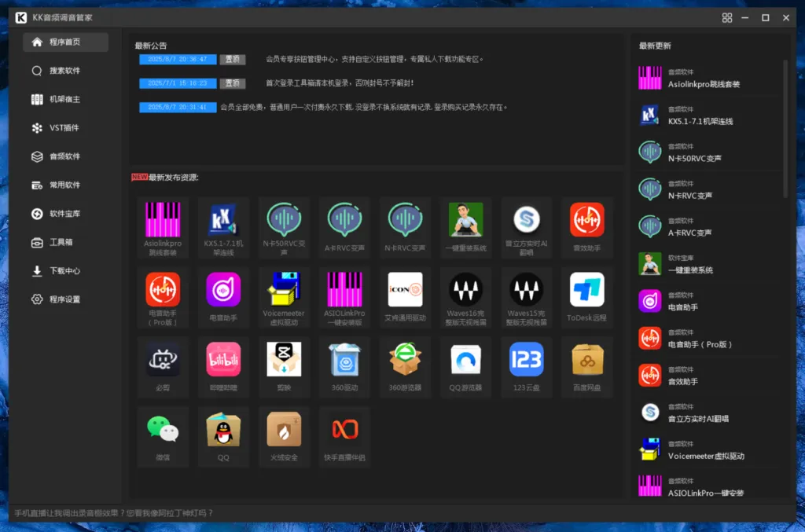This screenshot has width=805, height=532.
Task: Go to the 机架宿主 sidebar section
Action: point(65,100)
